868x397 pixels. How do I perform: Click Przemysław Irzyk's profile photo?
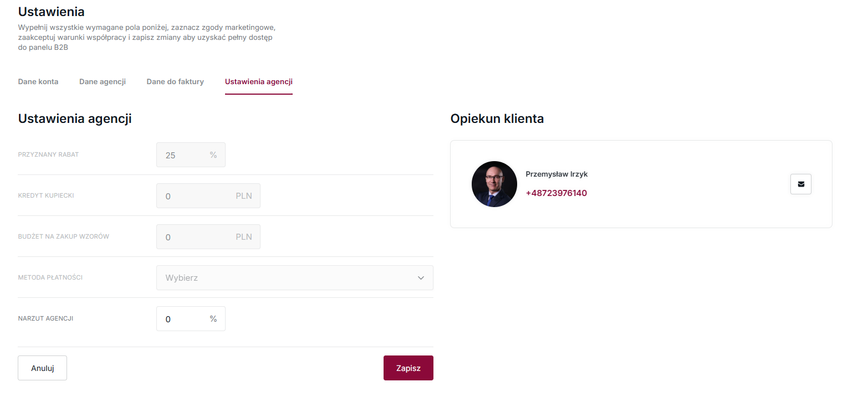(494, 184)
